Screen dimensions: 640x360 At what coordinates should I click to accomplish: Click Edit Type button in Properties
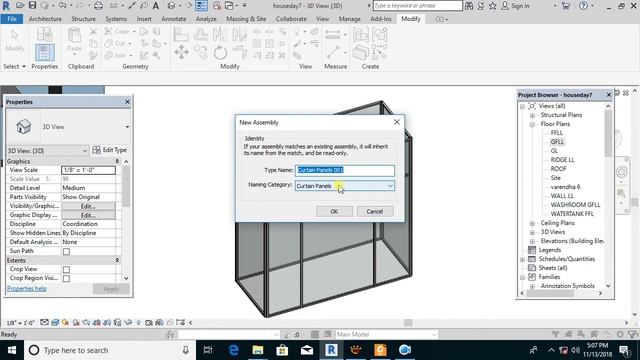110,150
